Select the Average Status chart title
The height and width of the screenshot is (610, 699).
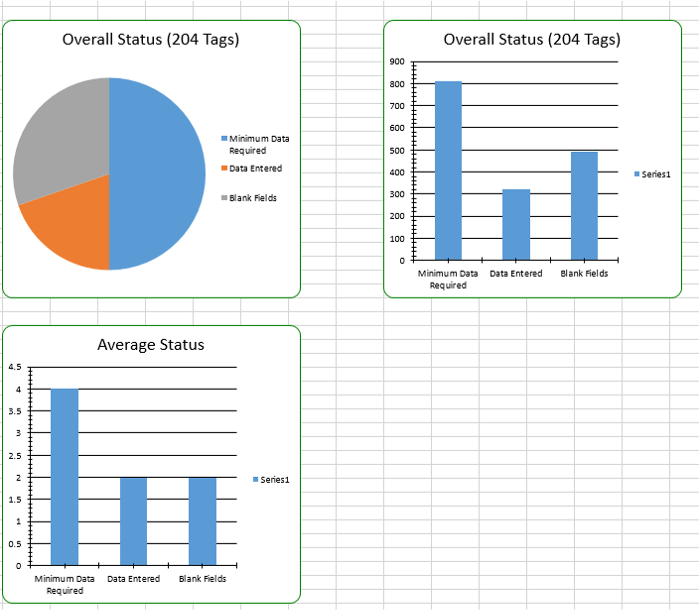pos(150,345)
